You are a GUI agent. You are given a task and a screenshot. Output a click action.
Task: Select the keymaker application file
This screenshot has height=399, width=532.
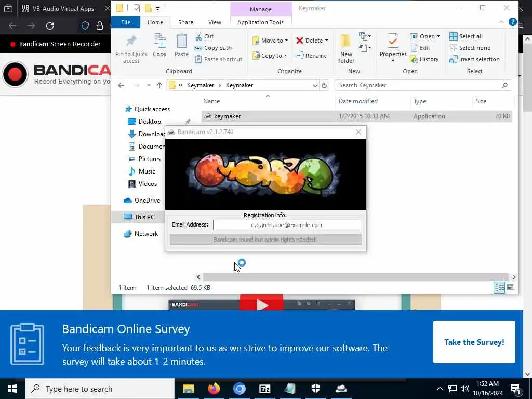[x=356, y=116]
